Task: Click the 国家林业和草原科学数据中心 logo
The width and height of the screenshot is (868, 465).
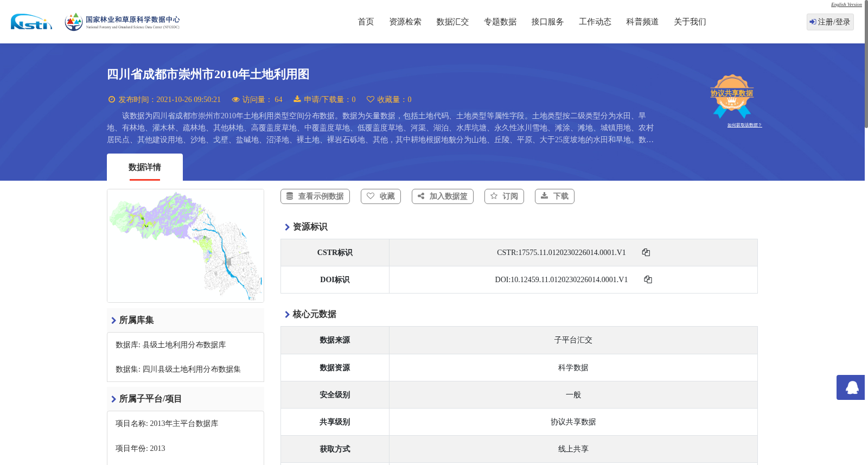Action: coord(122,22)
